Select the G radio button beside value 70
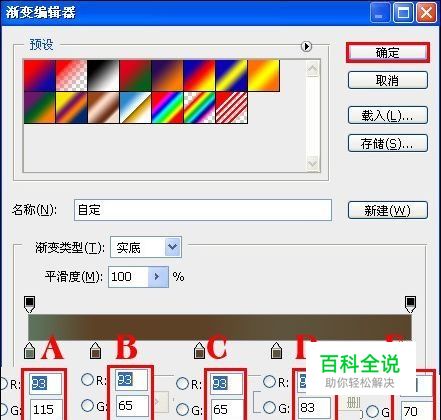The image size is (441, 420). pos(373,411)
